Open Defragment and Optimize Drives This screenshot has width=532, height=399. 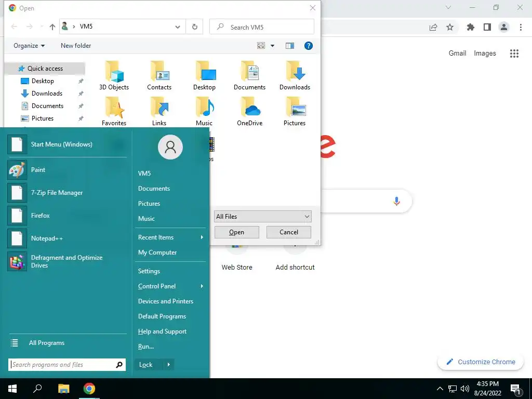coord(67,261)
